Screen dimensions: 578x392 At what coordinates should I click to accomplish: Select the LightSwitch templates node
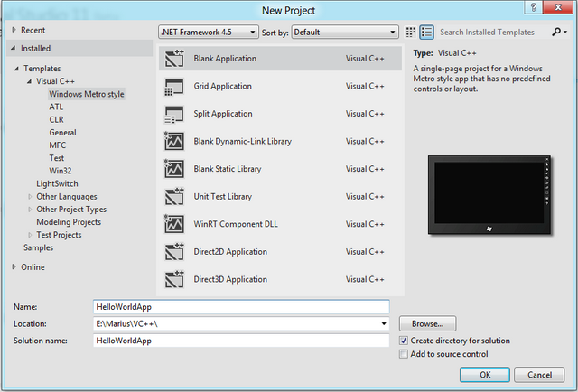pyautogui.click(x=57, y=183)
